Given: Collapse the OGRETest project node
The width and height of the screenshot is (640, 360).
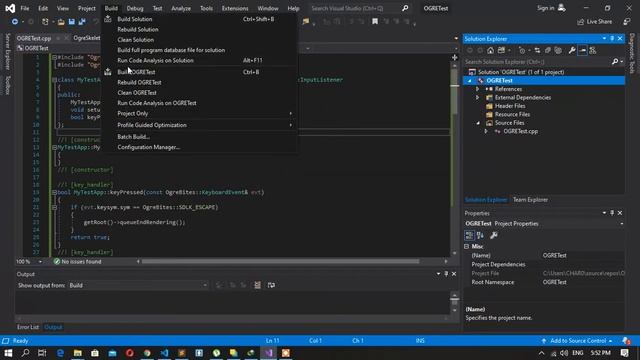Looking at the screenshot, I should (x=470, y=81).
